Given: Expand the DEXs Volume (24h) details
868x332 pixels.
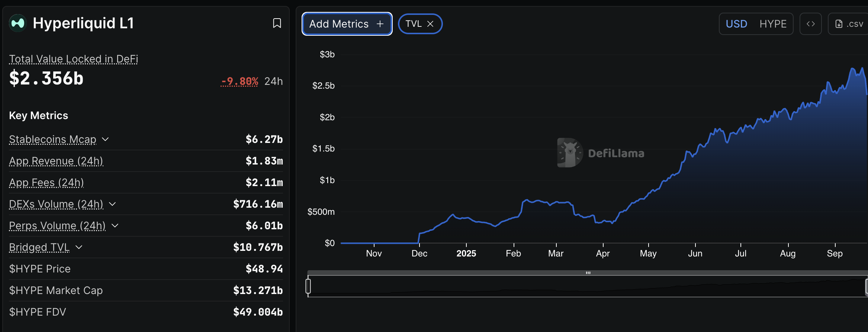Looking at the screenshot, I should (x=112, y=204).
